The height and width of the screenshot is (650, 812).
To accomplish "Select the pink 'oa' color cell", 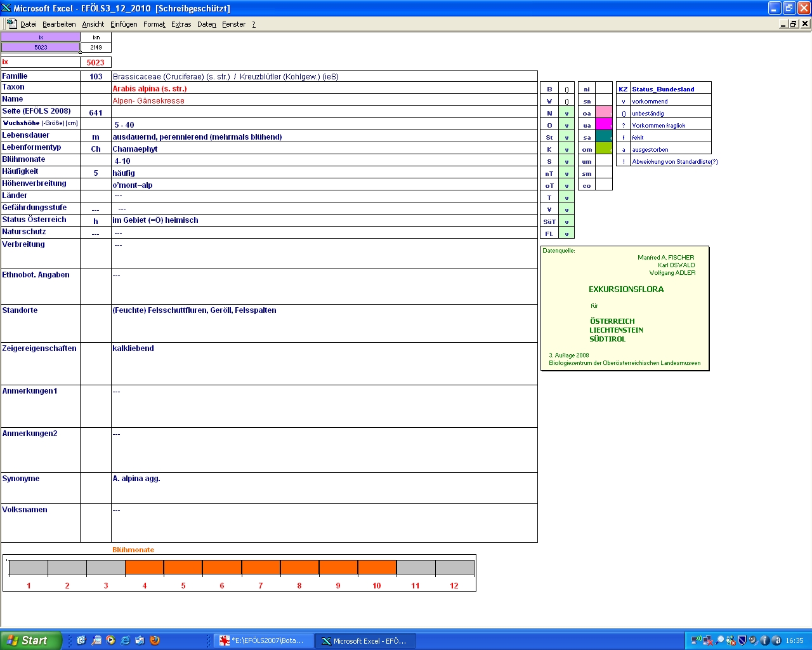I will point(604,113).
